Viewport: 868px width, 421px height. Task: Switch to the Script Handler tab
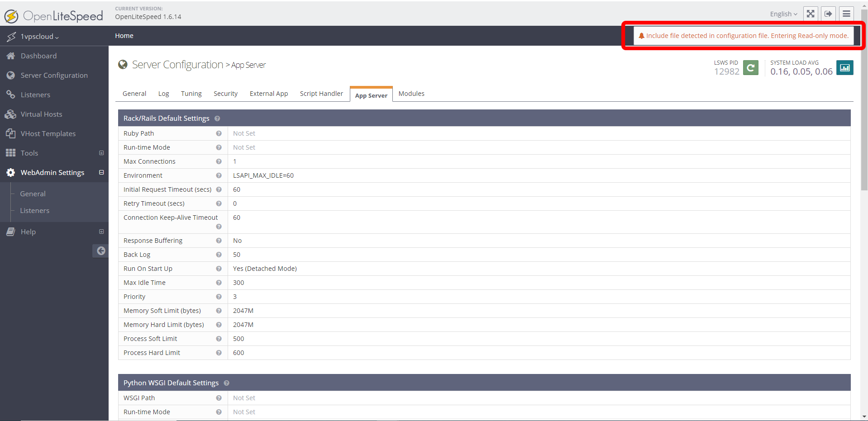pyautogui.click(x=321, y=94)
